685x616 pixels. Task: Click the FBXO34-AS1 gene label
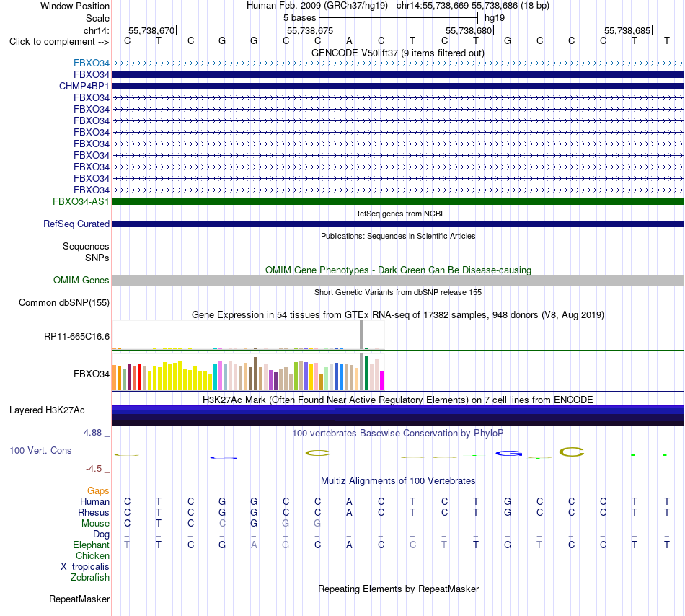pos(81,201)
